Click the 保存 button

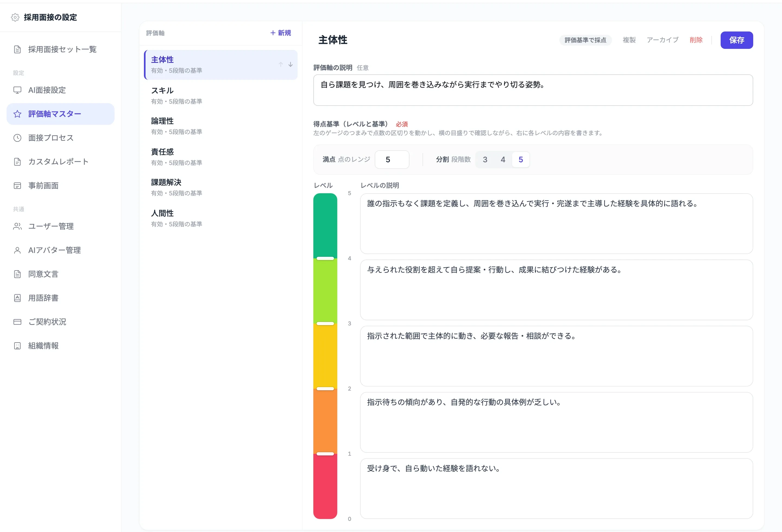click(x=737, y=40)
